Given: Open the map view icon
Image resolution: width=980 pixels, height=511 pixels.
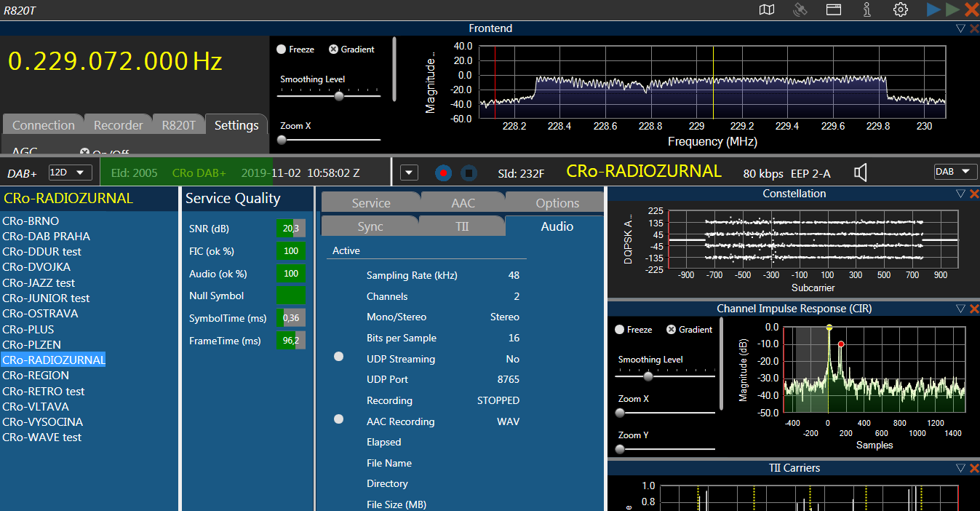Looking at the screenshot, I should (767, 9).
